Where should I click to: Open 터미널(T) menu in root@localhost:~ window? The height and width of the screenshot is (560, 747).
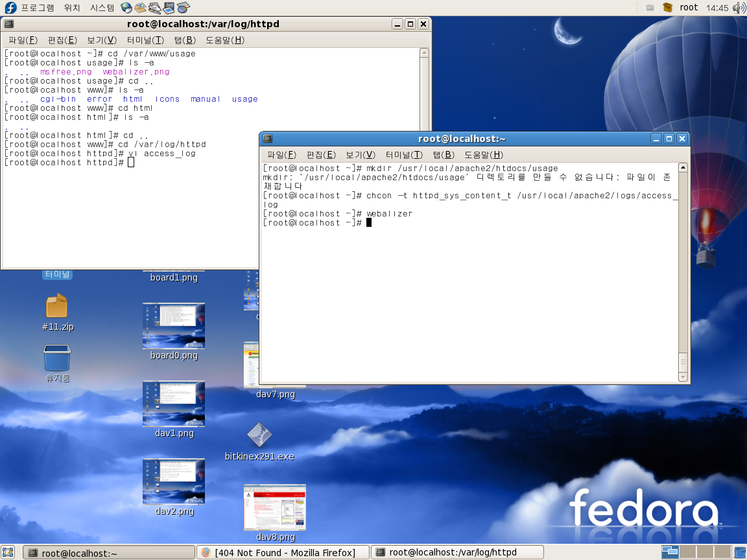tap(404, 155)
